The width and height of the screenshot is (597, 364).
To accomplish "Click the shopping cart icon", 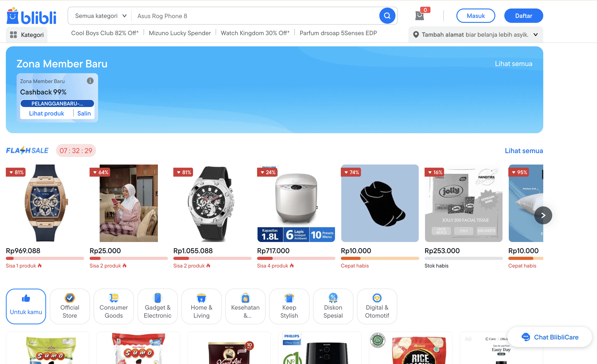I will pyautogui.click(x=420, y=15).
